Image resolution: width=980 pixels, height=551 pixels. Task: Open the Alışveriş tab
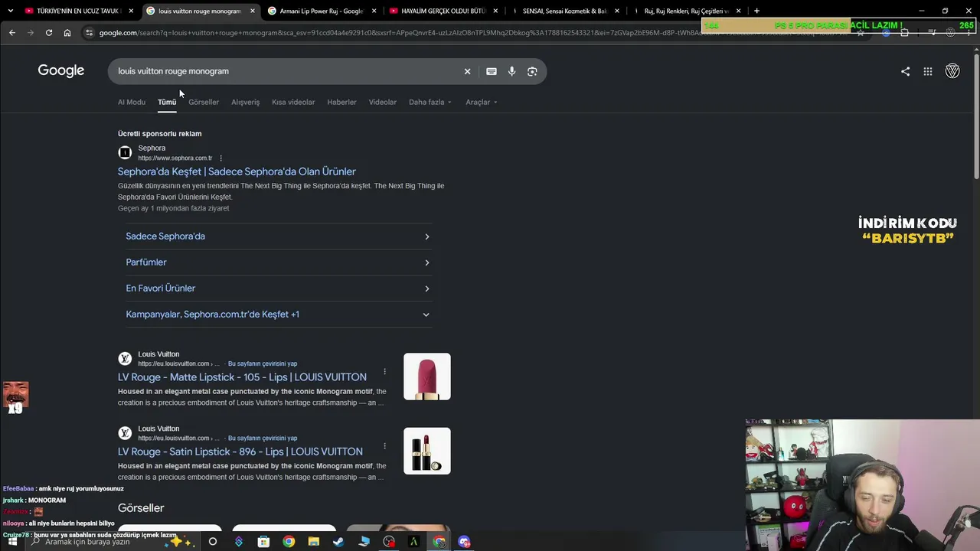[x=246, y=102]
